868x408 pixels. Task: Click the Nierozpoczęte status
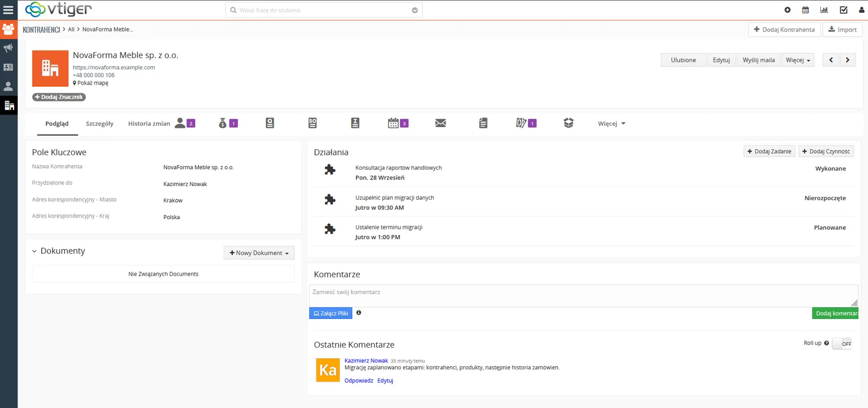(x=825, y=198)
